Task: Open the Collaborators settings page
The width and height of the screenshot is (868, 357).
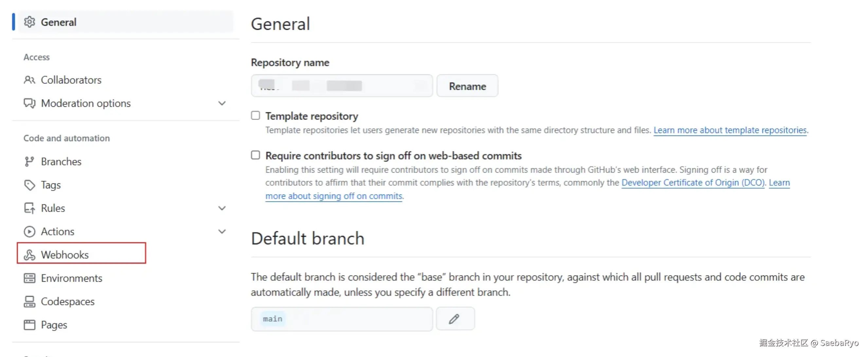Action: (x=71, y=80)
